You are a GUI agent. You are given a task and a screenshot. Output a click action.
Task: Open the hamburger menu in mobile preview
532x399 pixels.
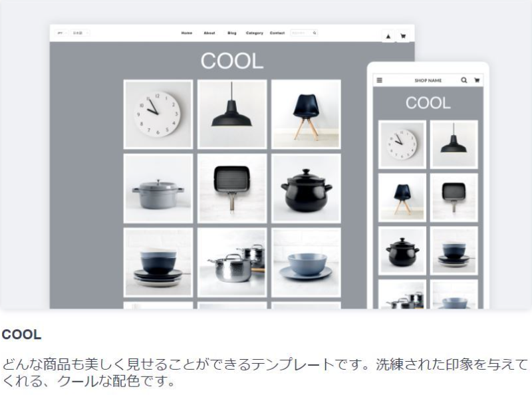(379, 80)
